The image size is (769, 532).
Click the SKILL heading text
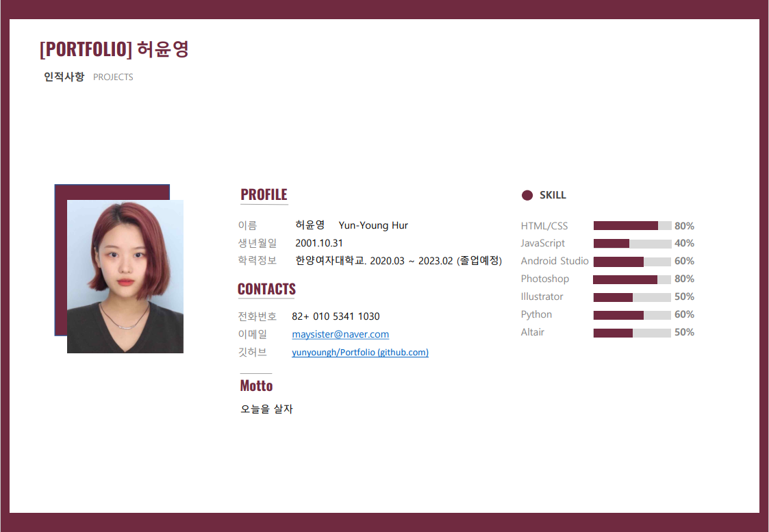pyautogui.click(x=553, y=195)
